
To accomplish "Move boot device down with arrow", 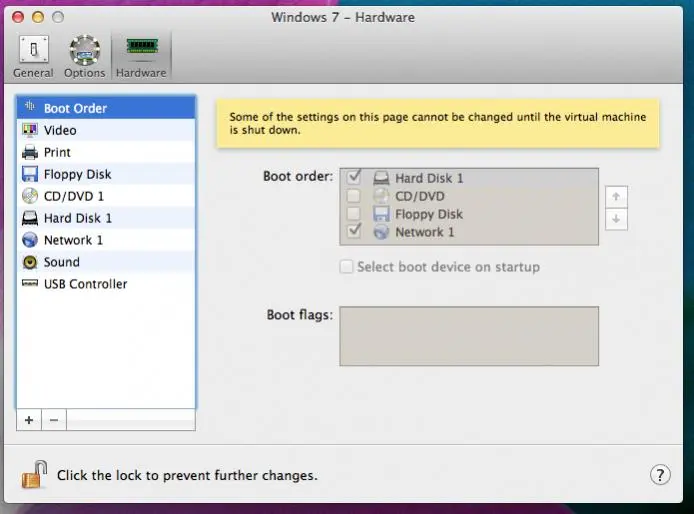I will (x=616, y=219).
